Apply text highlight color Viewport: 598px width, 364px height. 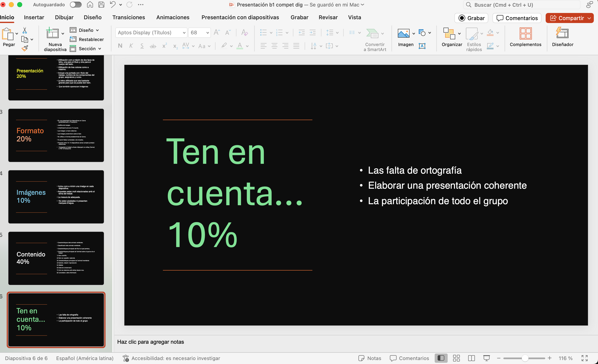(x=224, y=46)
